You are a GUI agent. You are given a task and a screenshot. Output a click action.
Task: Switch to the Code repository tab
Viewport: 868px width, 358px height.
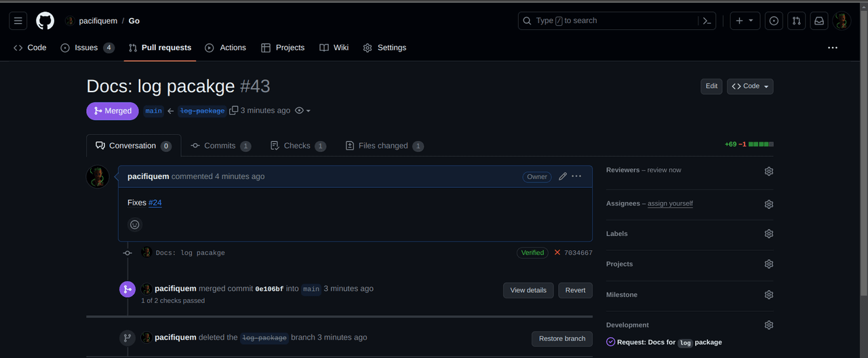coord(30,48)
